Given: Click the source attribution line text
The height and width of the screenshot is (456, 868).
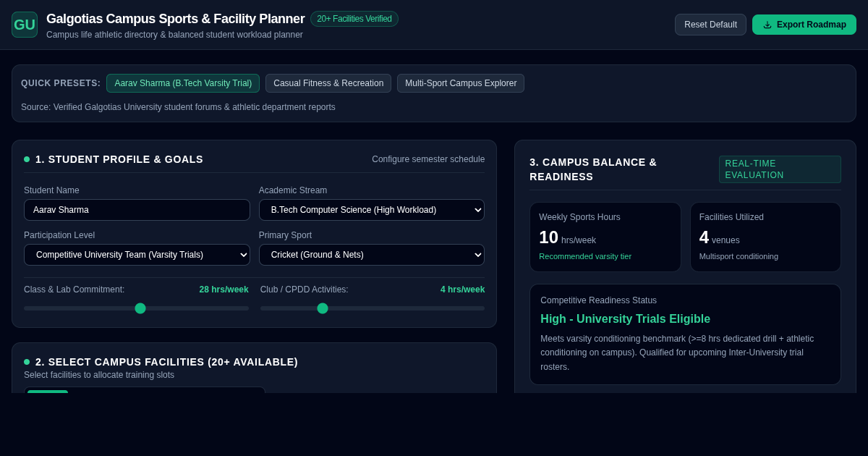Looking at the screenshot, I should 178,107.
